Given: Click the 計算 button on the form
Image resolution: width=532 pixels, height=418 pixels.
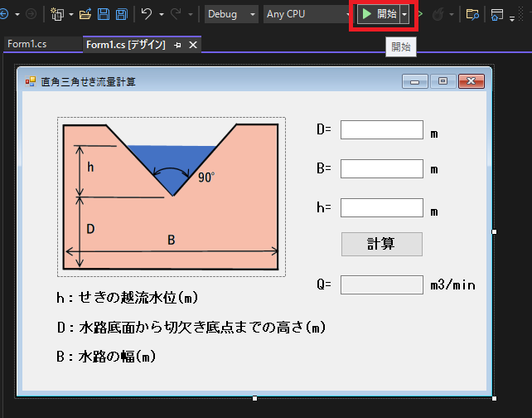Looking at the screenshot, I should point(382,244).
